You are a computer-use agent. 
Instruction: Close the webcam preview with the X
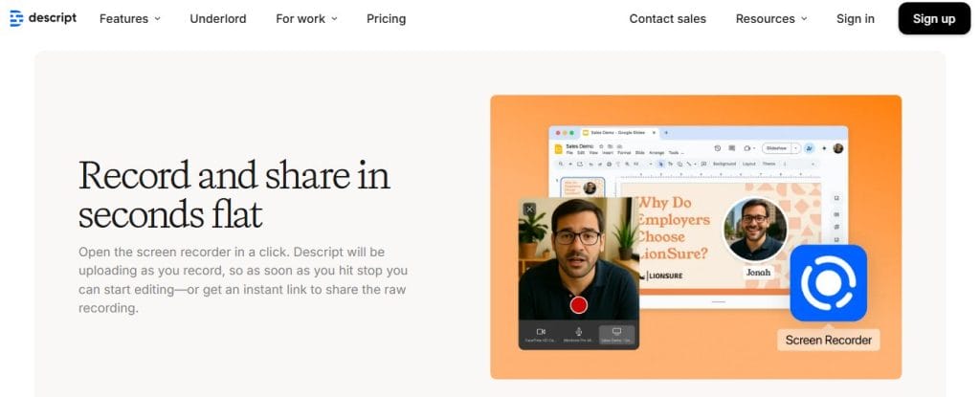(529, 210)
